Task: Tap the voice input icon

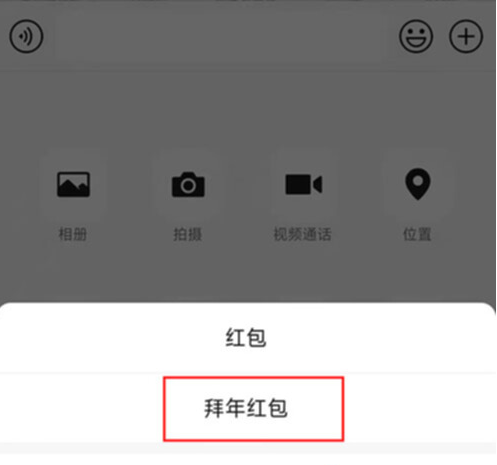Action: point(26,36)
